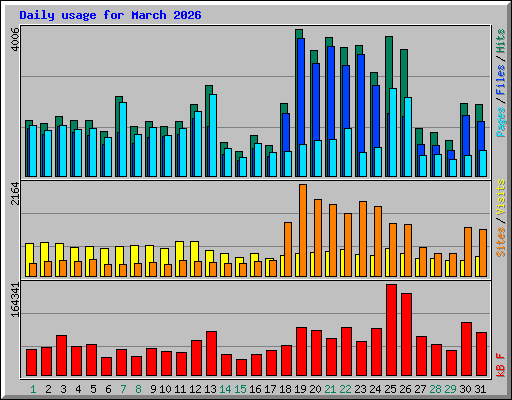Click weekend day label 14
This screenshot has width=512, height=400.
[x=225, y=389]
